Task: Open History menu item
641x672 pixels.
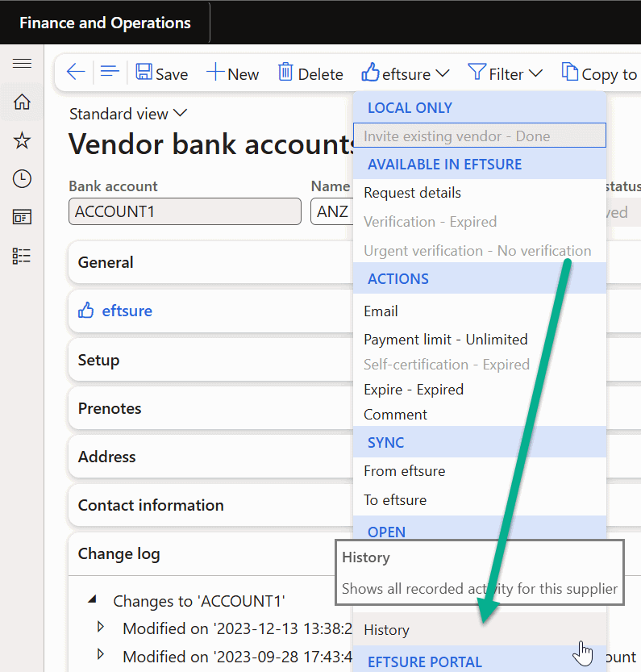Action: coord(480,630)
